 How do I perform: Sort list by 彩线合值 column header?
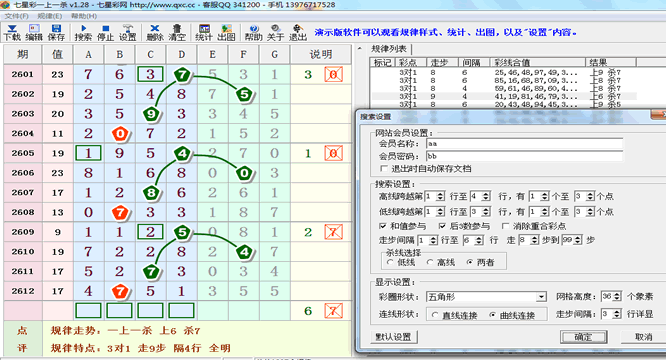pos(538,62)
